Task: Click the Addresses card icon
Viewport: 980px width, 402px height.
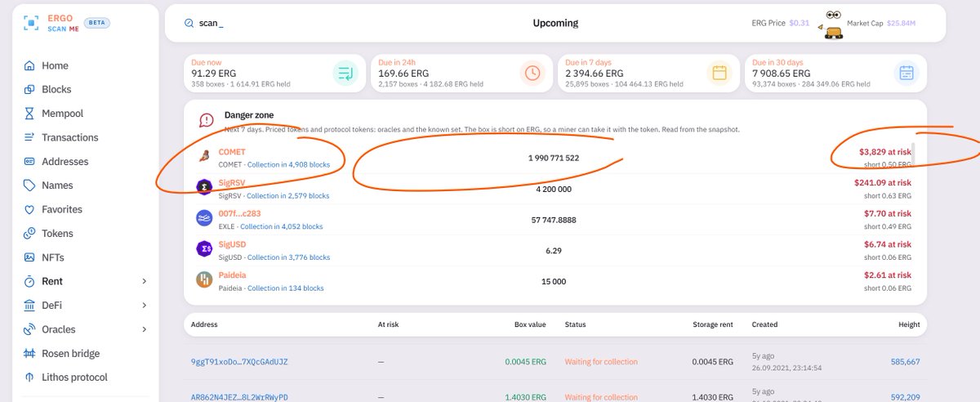Action: point(29,162)
